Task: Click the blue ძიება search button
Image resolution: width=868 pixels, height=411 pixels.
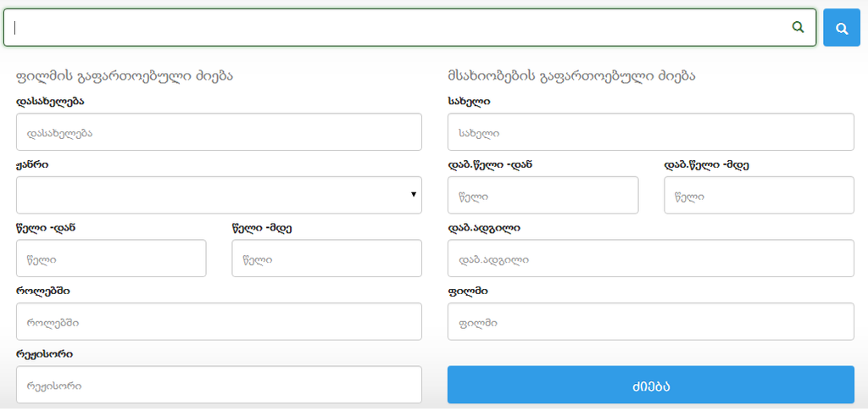Action: (x=651, y=385)
